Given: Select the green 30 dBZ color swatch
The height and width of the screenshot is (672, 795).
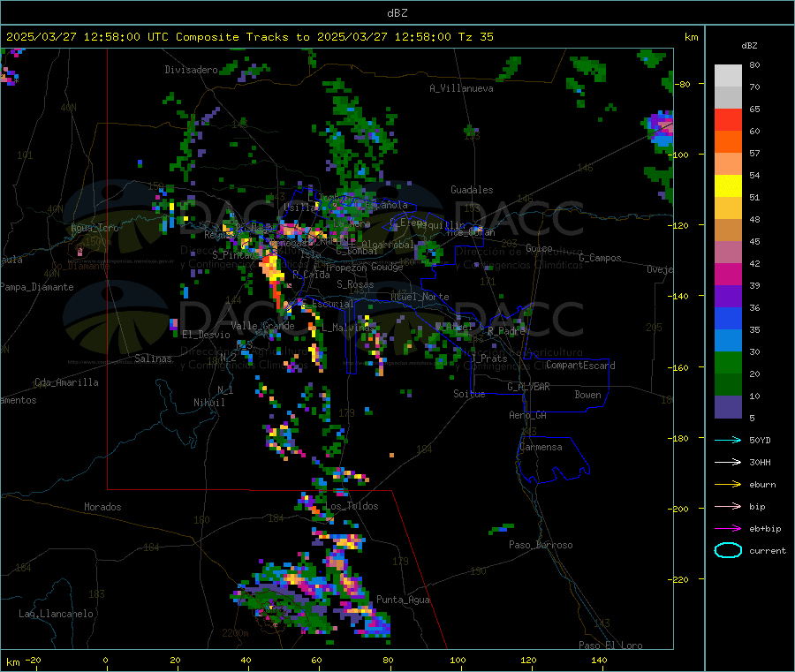Looking at the screenshot, I should tap(728, 362).
